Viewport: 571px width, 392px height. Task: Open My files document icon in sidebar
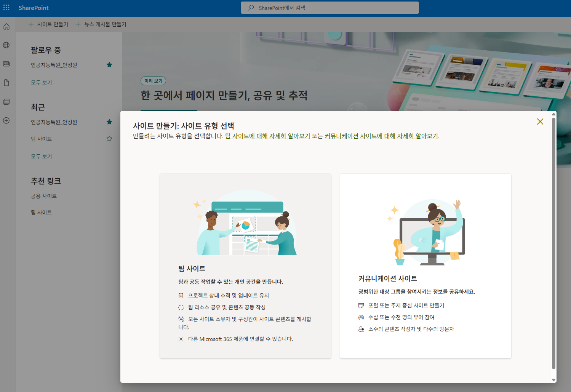point(6,83)
